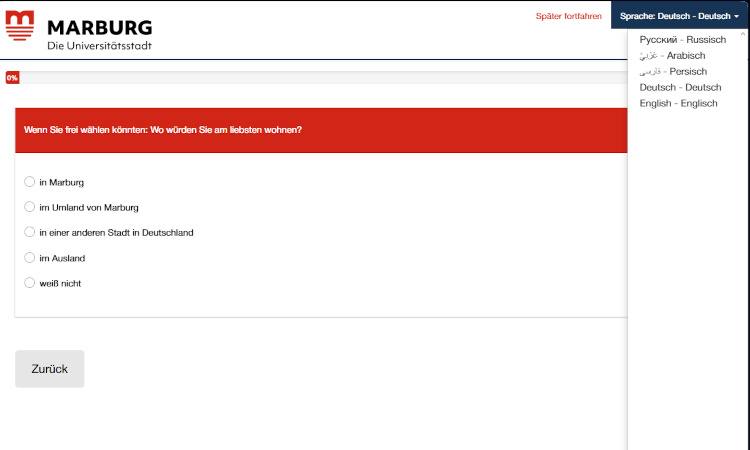Select the "im Ausland" answer option
Viewport: 750px width, 450px height.
click(x=30, y=257)
